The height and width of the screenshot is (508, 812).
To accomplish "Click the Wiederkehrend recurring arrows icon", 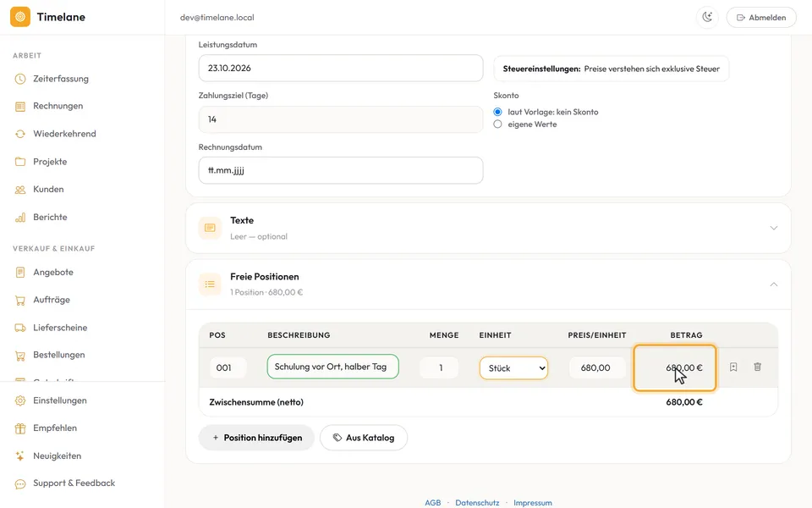I will [20, 134].
